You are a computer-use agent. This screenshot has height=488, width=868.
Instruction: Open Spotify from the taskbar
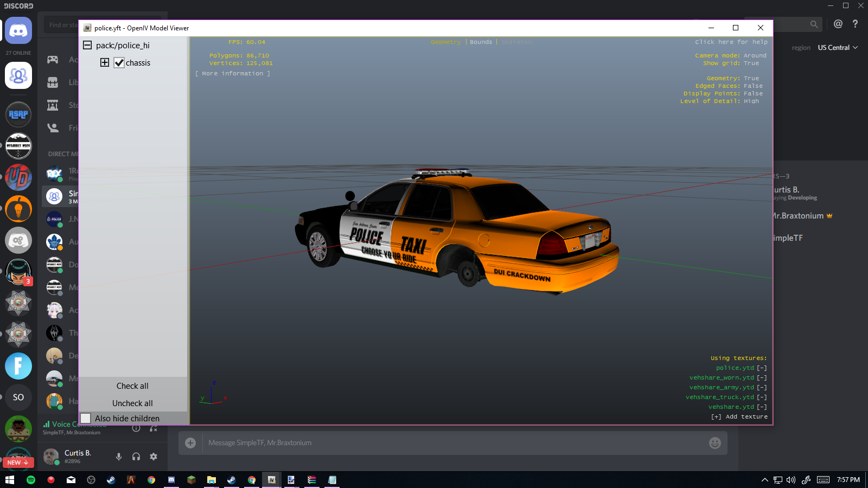(31, 480)
